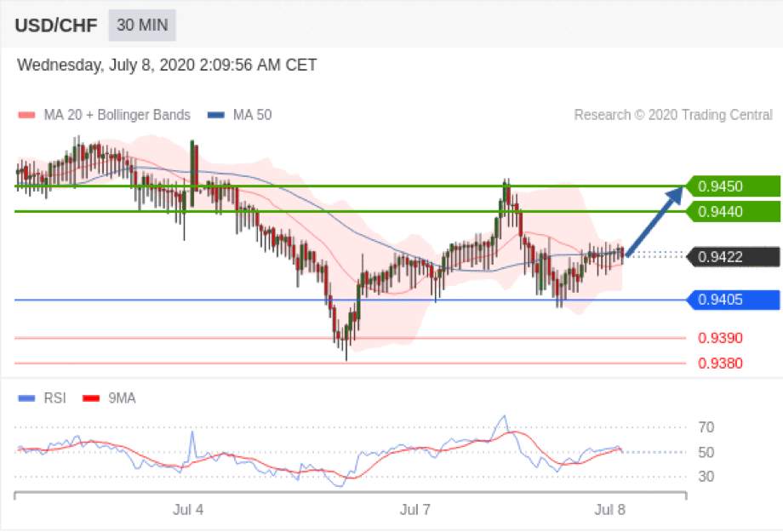Click the Jul 8 date marker
This screenshot has width=783, height=532.
pos(609,510)
